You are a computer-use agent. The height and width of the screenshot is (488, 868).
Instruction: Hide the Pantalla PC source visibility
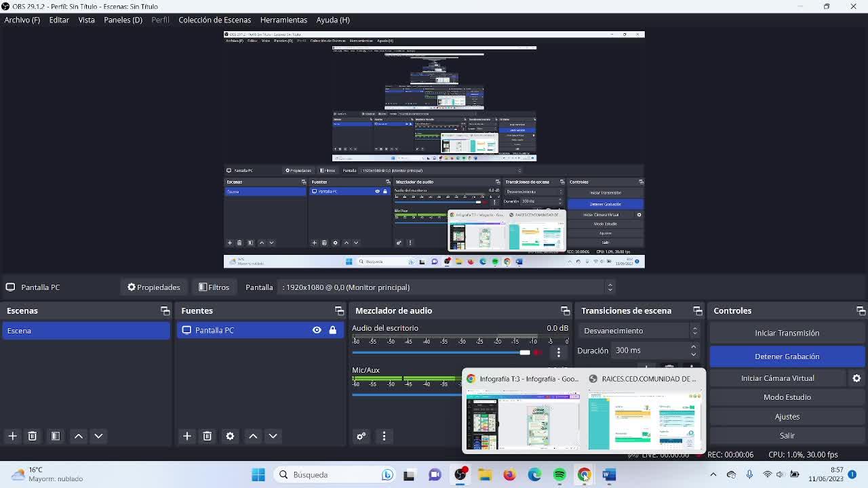point(317,330)
